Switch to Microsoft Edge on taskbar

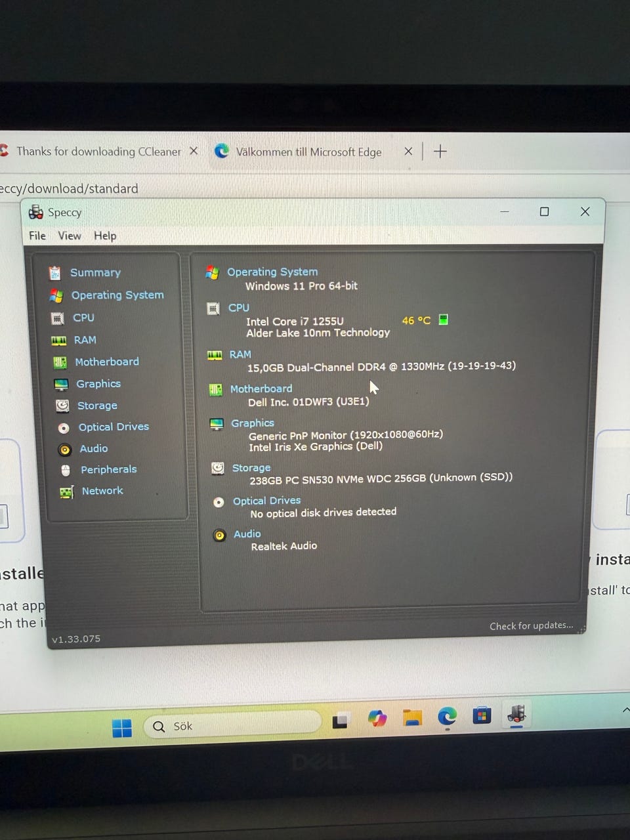[448, 716]
